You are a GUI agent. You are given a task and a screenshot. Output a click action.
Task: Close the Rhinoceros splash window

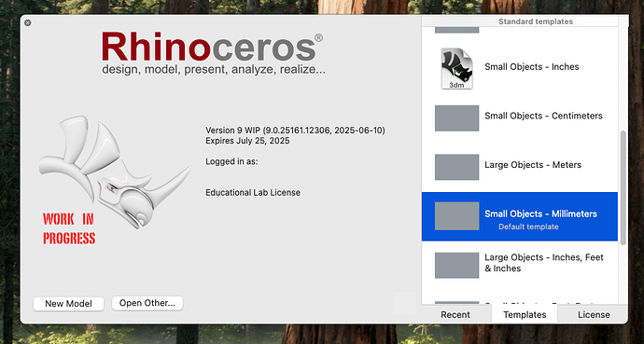[x=27, y=23]
